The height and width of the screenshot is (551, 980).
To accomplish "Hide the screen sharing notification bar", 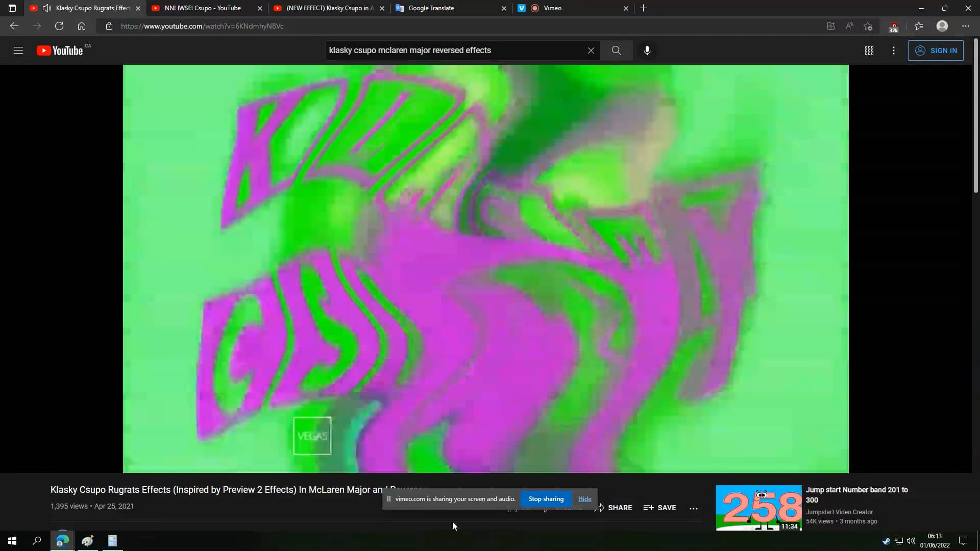I will point(584,498).
